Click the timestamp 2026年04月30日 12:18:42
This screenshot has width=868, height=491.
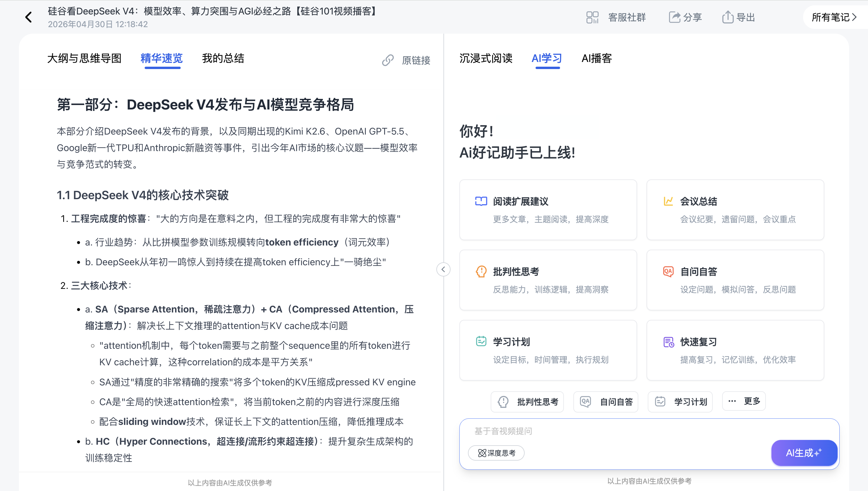click(98, 24)
